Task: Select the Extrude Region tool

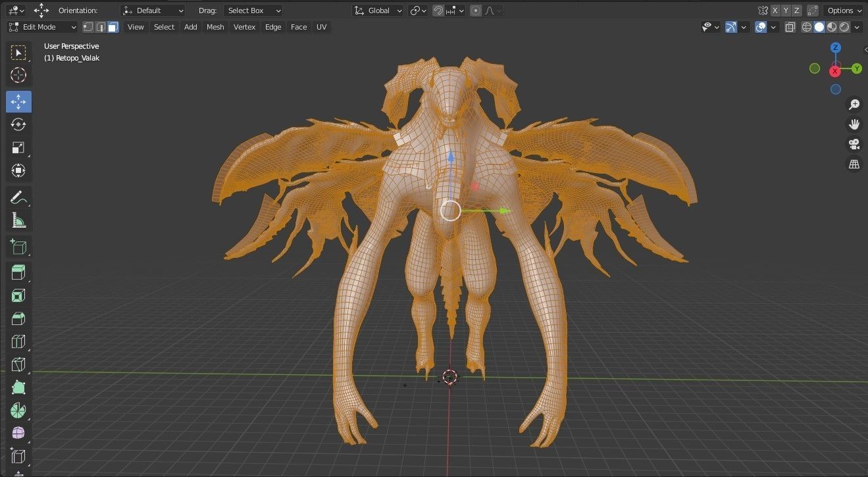Action: click(18, 272)
